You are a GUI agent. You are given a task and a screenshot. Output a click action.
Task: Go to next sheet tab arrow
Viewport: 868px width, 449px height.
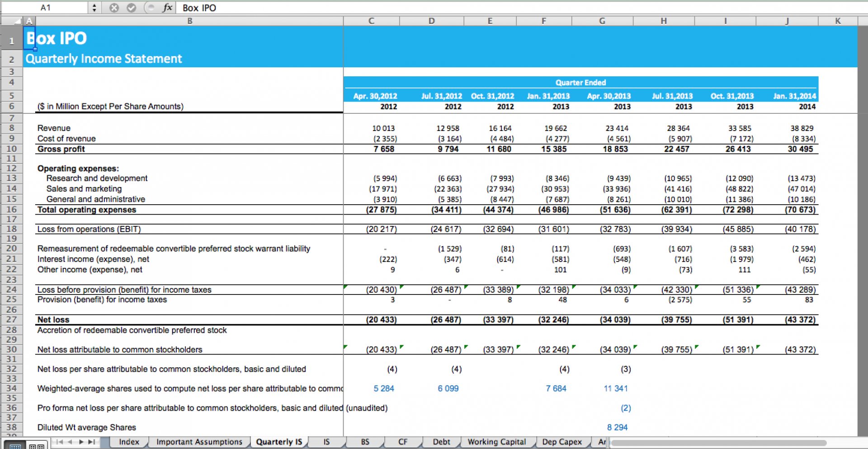[81, 442]
